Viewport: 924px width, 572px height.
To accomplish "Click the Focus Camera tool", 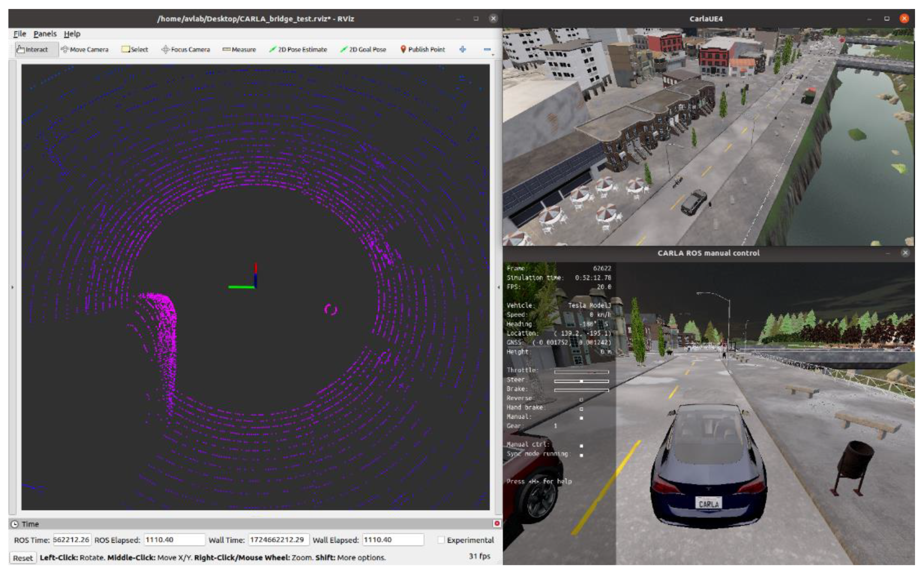I will pyautogui.click(x=185, y=50).
